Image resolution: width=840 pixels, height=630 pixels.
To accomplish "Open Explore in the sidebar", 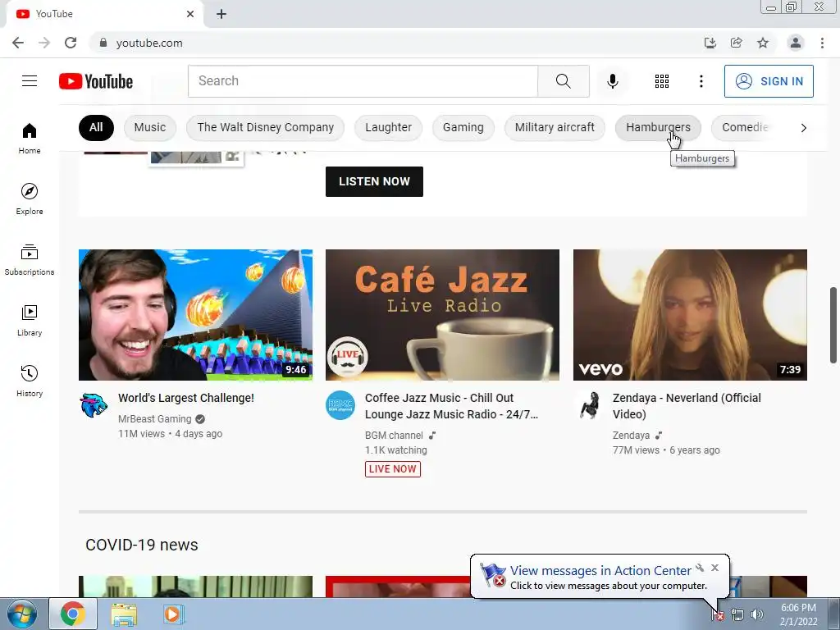I will [x=30, y=199].
